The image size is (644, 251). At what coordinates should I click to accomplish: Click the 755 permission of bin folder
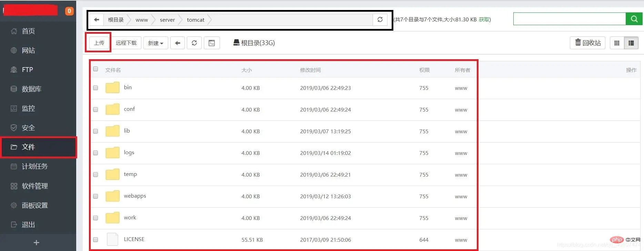coord(424,88)
